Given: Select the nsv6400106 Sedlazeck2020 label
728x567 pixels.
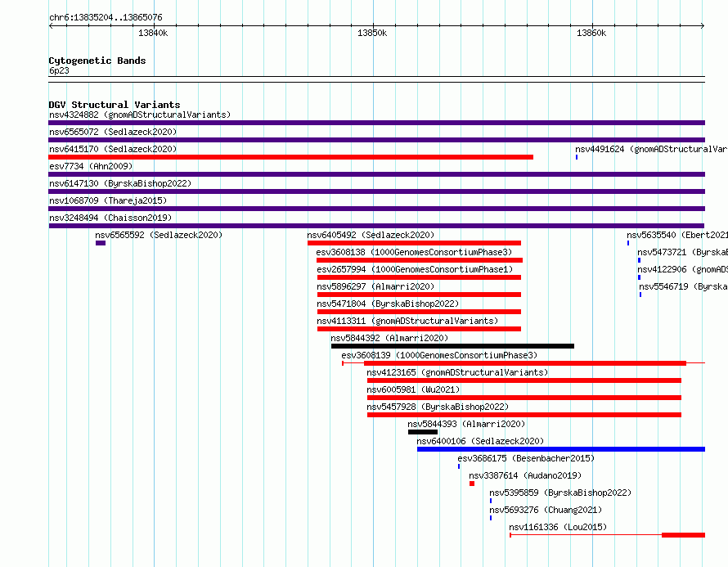Looking at the screenshot, I should tap(480, 441).
